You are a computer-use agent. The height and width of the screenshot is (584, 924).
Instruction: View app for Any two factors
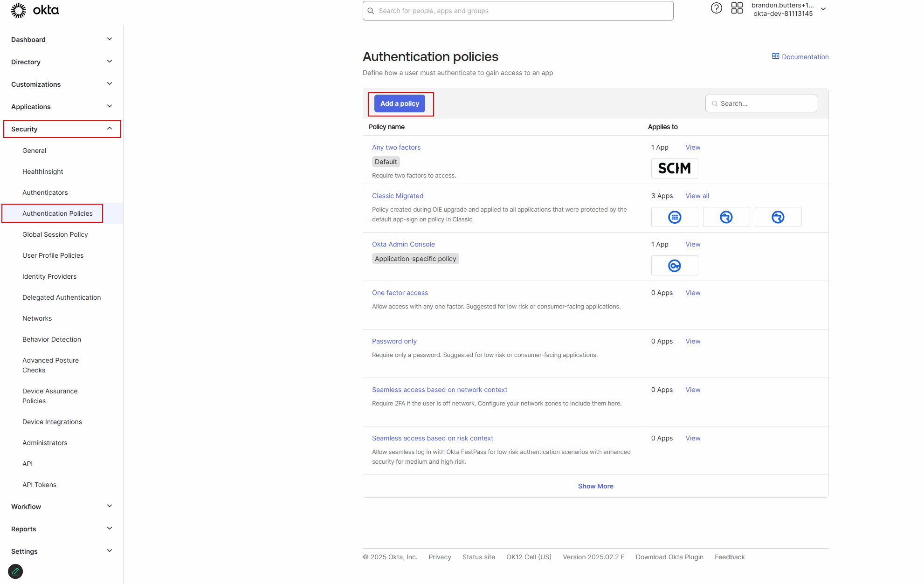pyautogui.click(x=693, y=147)
